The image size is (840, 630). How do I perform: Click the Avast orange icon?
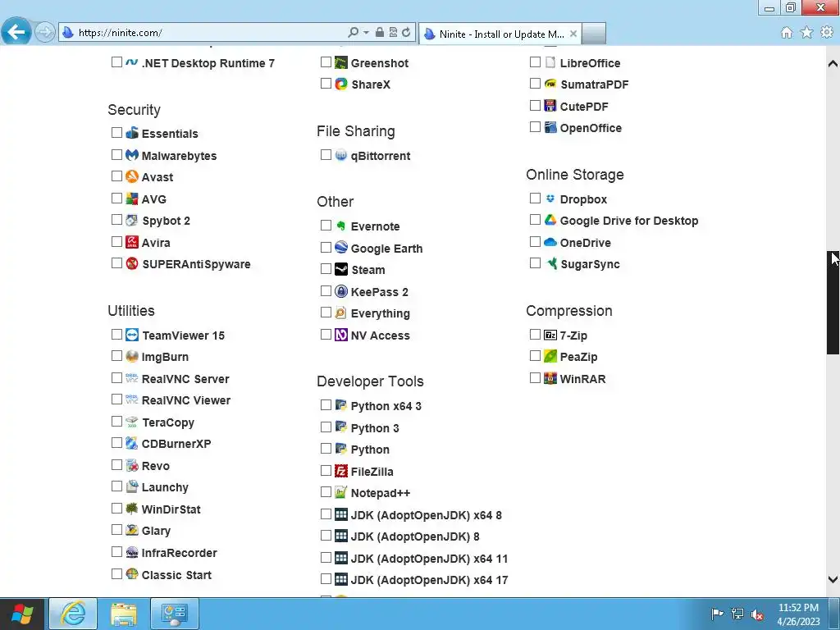(132, 177)
